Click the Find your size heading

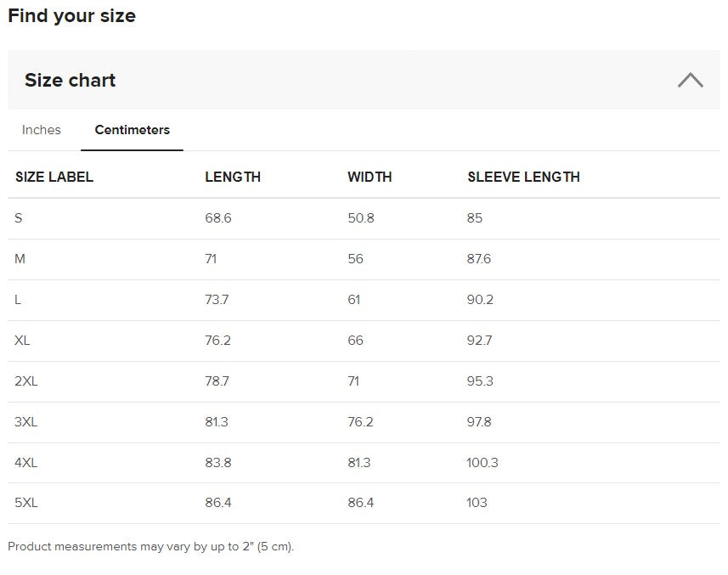point(71,16)
